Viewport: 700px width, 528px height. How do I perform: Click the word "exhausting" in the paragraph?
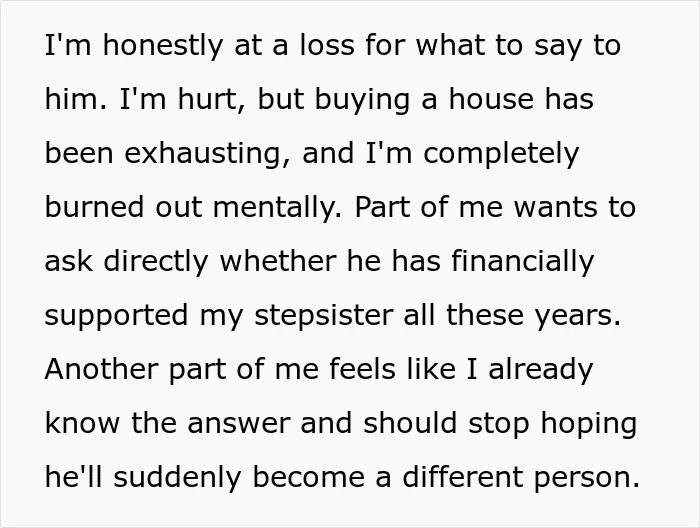[203, 153]
